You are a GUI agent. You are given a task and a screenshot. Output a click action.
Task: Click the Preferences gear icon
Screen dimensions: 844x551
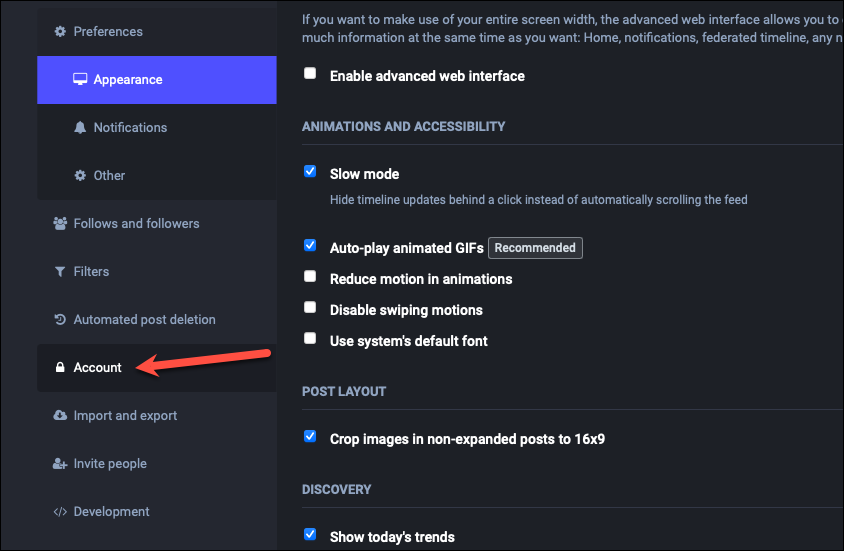coord(60,32)
